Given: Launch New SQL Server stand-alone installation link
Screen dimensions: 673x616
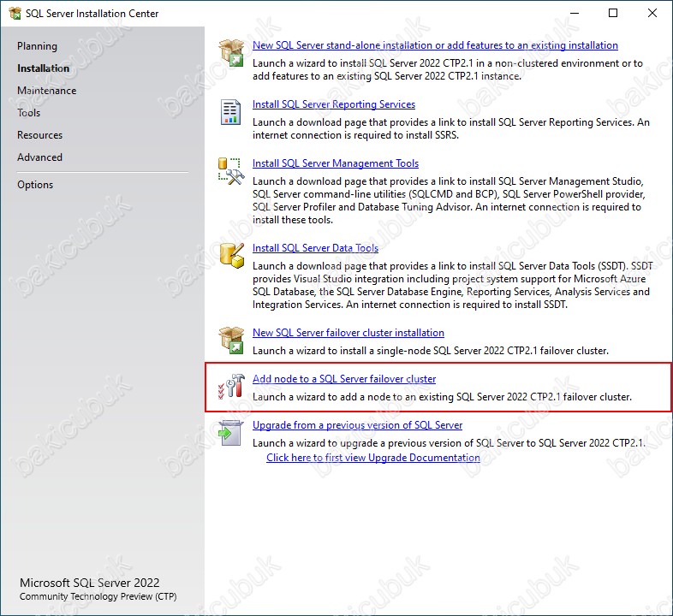Looking at the screenshot, I should point(435,45).
